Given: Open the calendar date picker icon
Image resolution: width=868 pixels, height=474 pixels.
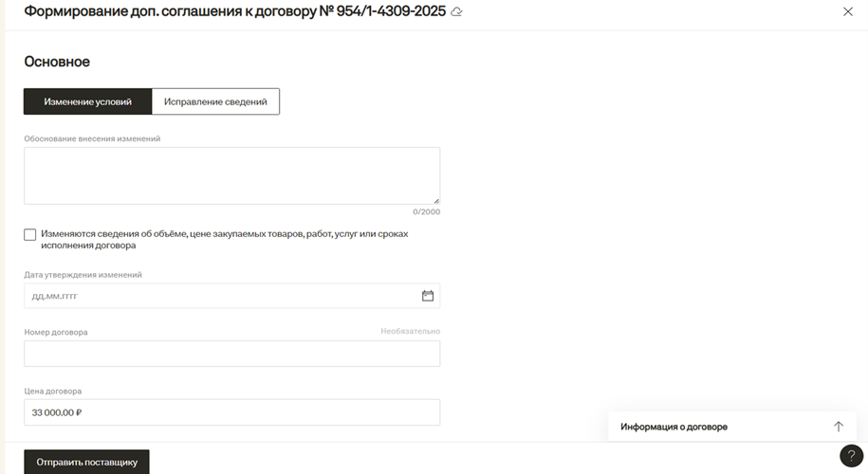Looking at the screenshot, I should tap(428, 296).
